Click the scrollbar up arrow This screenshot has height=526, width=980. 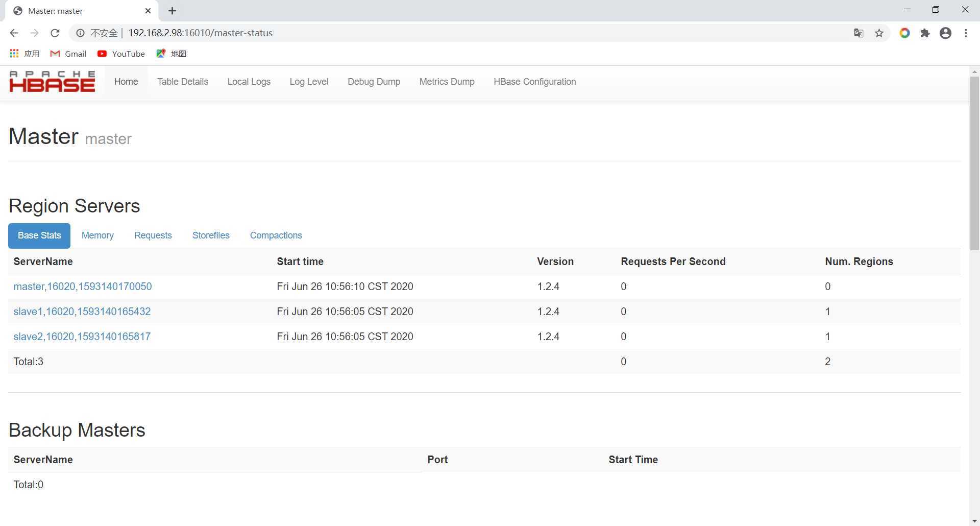click(x=974, y=71)
